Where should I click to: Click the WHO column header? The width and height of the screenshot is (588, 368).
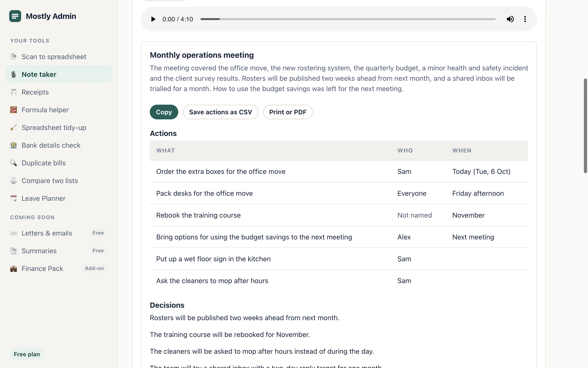[x=405, y=150]
